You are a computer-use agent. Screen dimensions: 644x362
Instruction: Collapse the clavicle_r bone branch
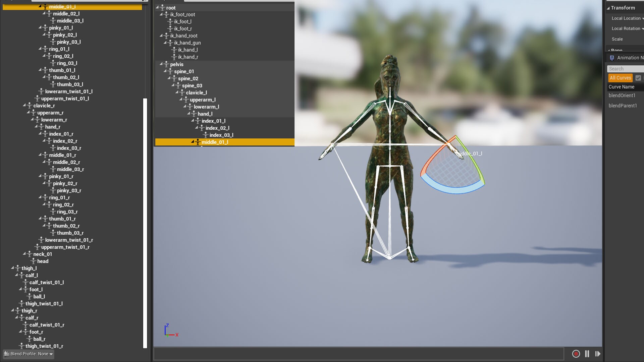24,105
